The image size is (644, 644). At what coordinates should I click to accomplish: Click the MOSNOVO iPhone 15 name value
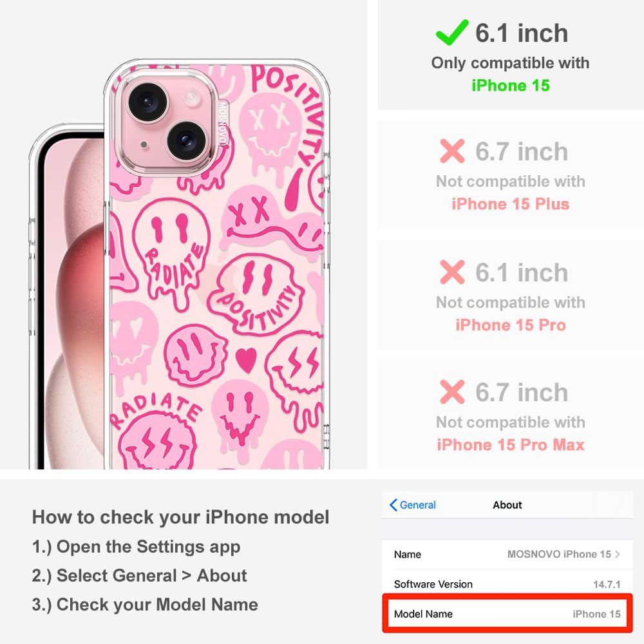[x=559, y=554]
